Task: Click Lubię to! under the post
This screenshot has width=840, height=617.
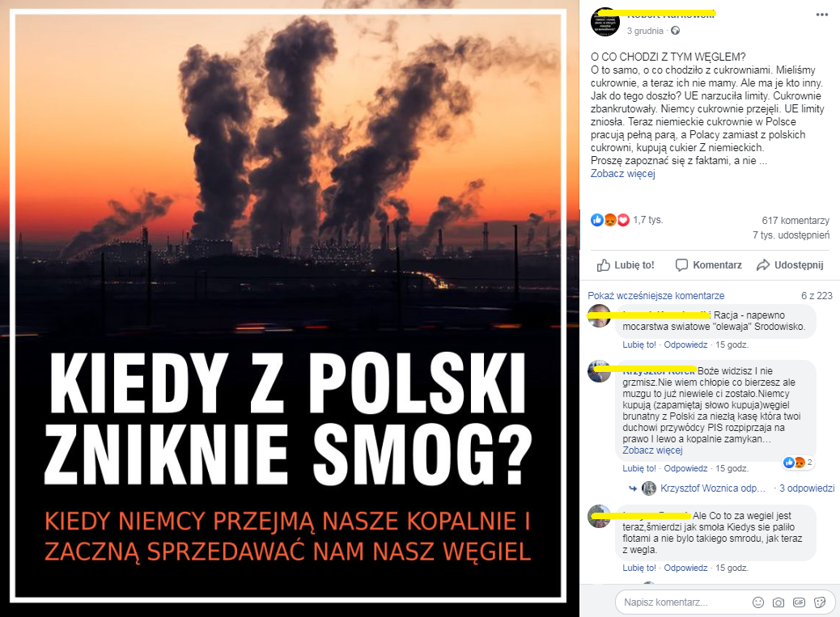Action: pyautogui.click(x=626, y=265)
